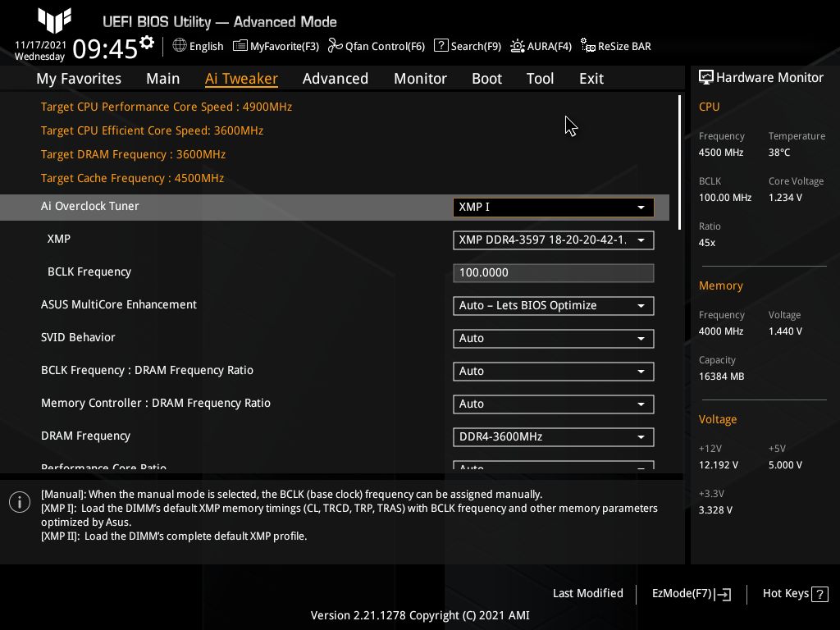Screen dimensions: 840x630
Task: Click Target CPU Efficient Core Speed text
Action: [x=152, y=130]
